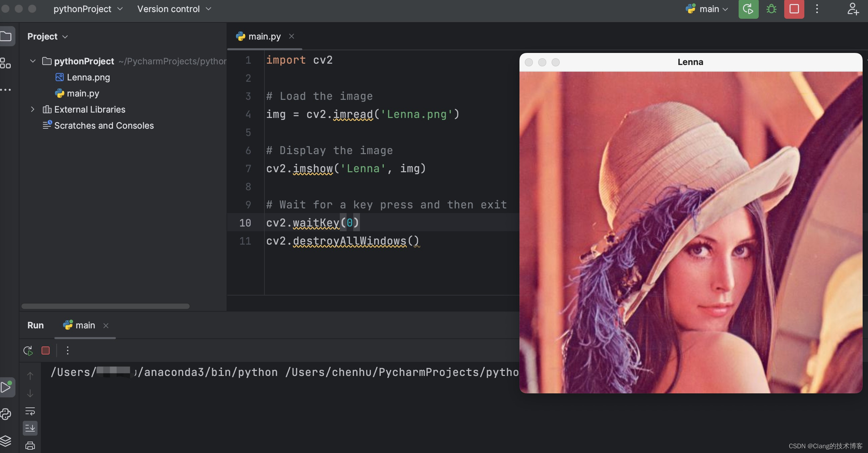Open the Run panel more options menu
The width and height of the screenshot is (868, 453).
point(68,350)
